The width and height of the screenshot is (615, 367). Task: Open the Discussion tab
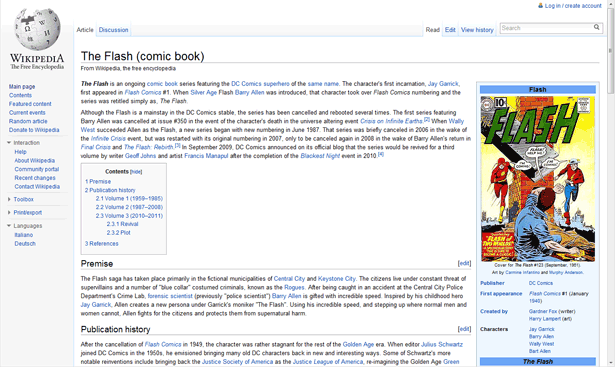(113, 30)
